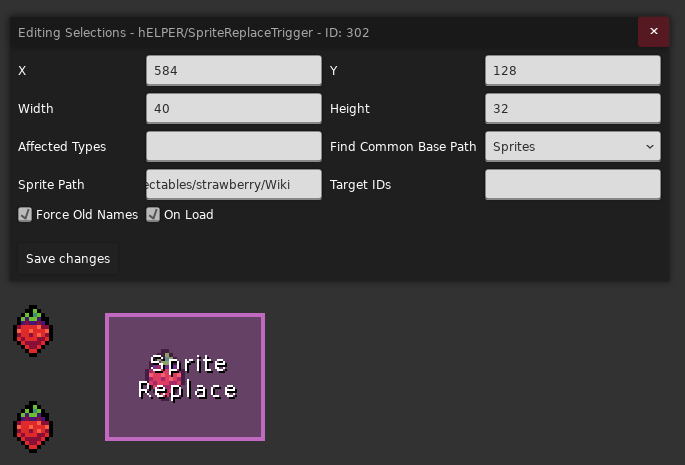Focus the X position input field

tap(233, 70)
